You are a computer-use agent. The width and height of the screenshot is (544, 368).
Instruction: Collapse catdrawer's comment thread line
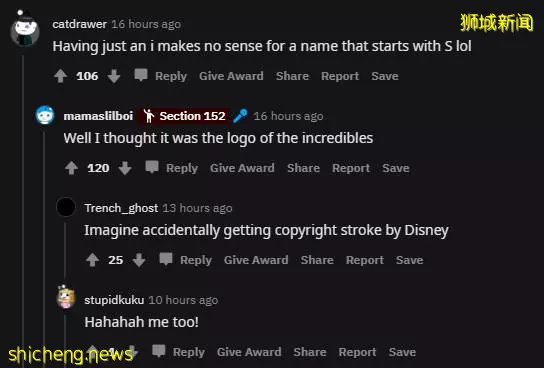[x=23, y=208]
